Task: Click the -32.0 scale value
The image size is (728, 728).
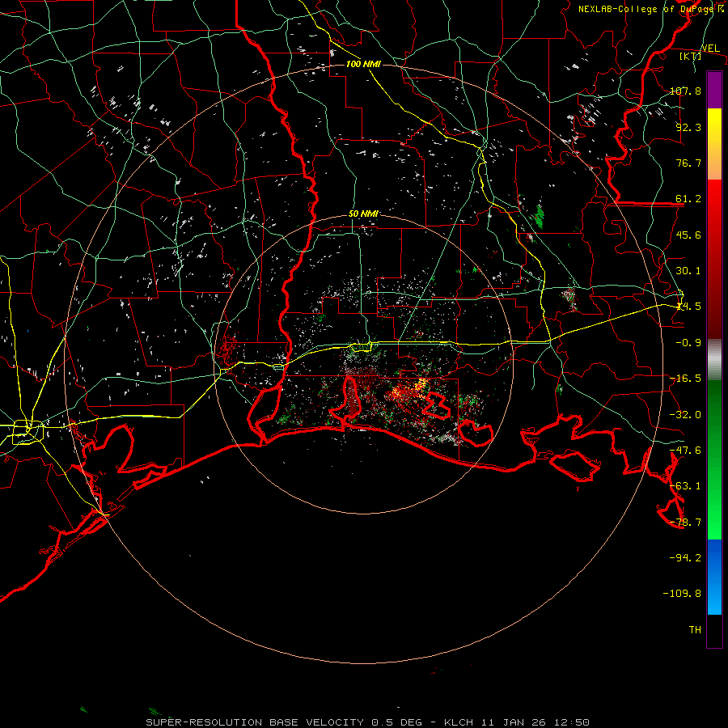Action: [x=686, y=415]
